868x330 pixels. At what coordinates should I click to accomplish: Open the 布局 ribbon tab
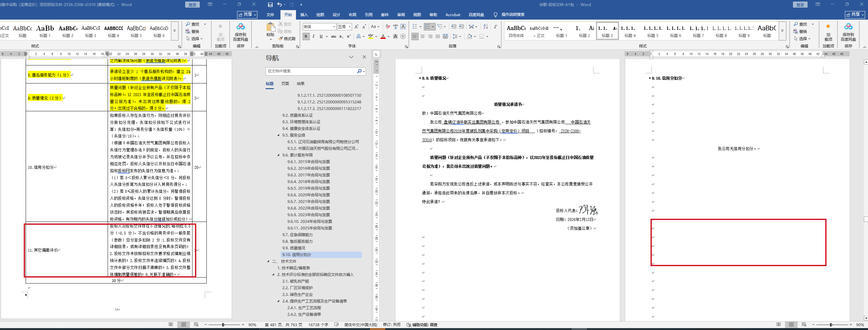[352, 15]
